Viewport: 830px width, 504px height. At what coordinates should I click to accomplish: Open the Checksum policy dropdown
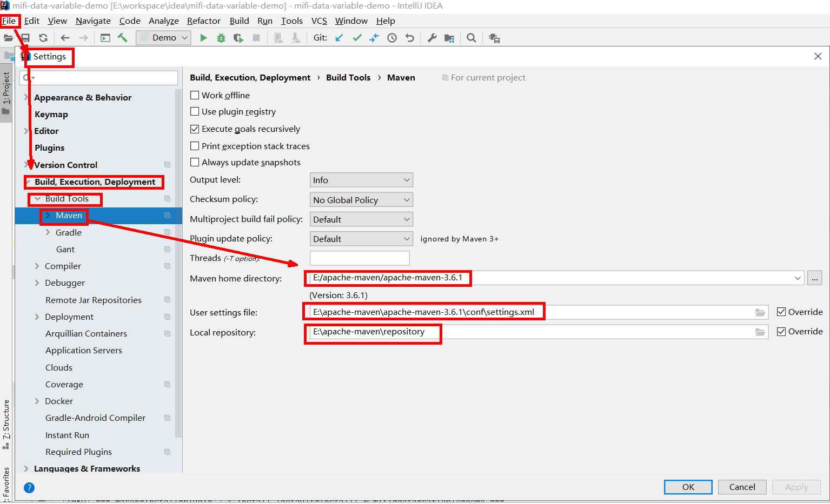(361, 200)
